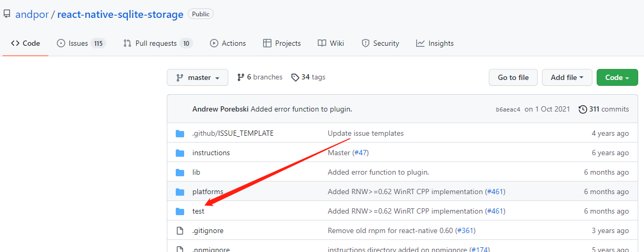644x252 pixels.
Task: Click the folder icon for platforms
Action: tap(180, 192)
